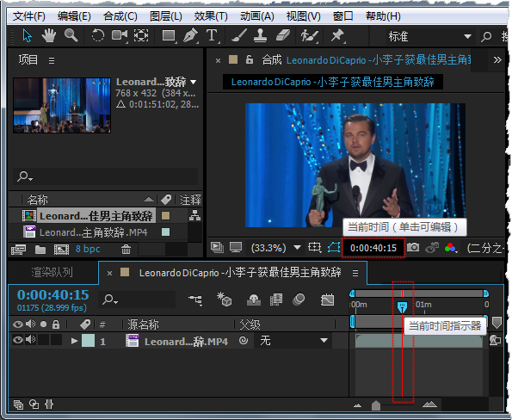The width and height of the screenshot is (512, 420).
Task: Select the Type text tool
Action: (x=212, y=35)
